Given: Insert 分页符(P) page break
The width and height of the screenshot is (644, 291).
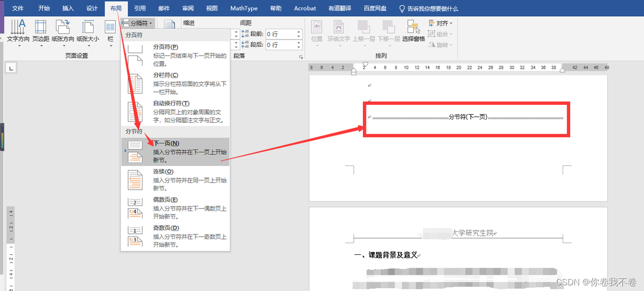Looking at the screenshot, I should pos(175,55).
